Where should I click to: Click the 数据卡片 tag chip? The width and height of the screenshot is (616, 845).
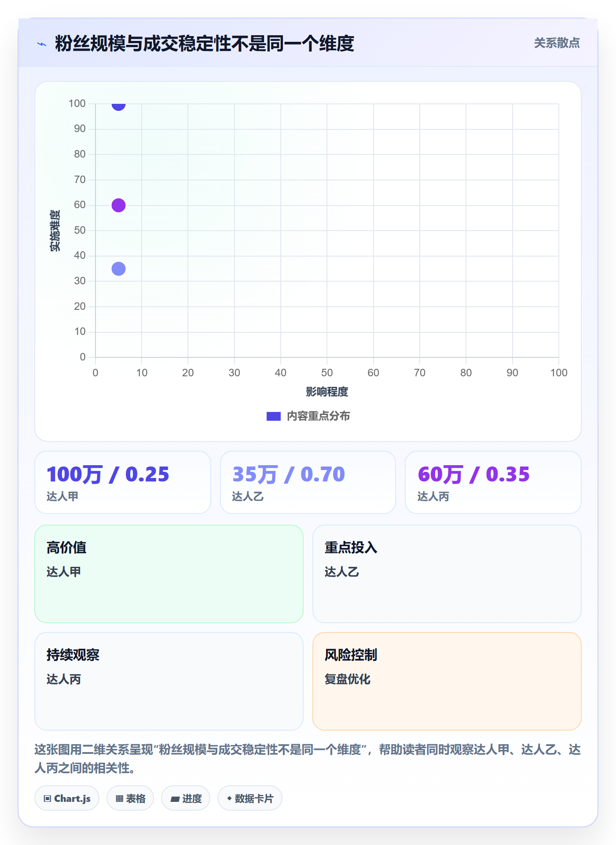[250, 798]
